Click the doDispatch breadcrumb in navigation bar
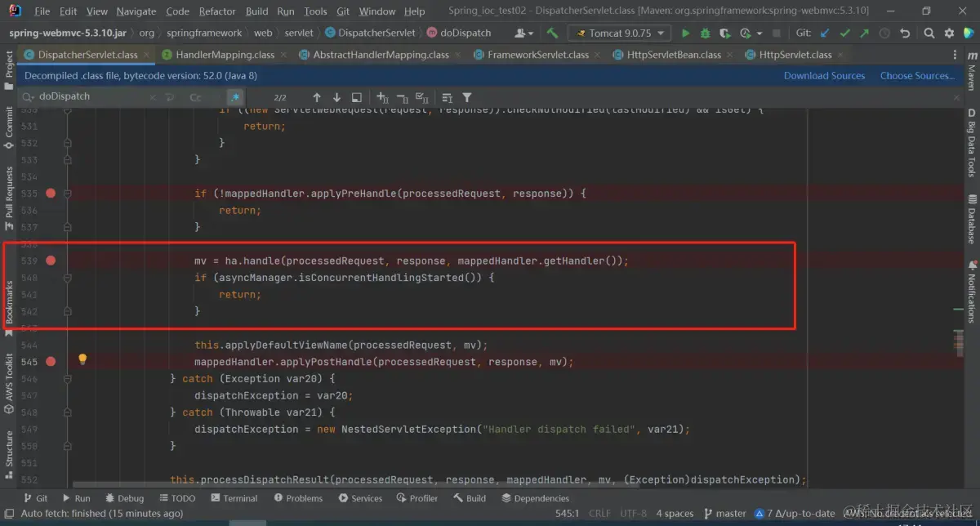This screenshot has width=980, height=526. pos(460,33)
